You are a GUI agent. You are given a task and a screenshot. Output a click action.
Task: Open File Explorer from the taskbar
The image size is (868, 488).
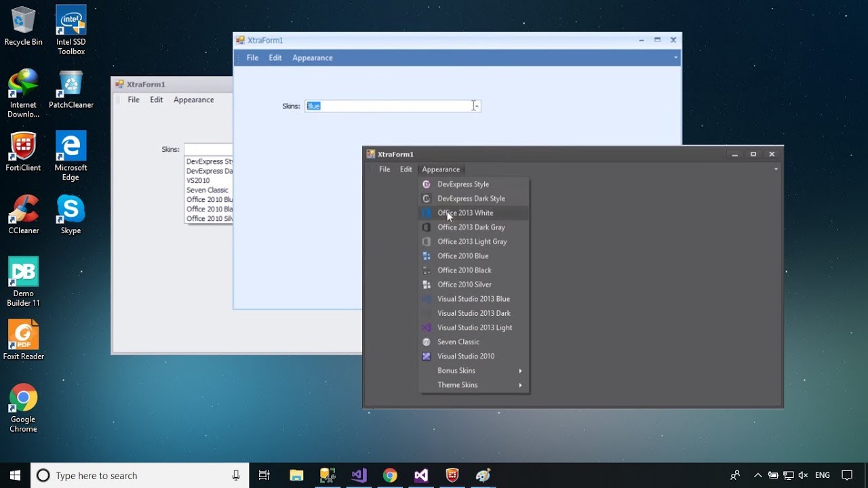(x=296, y=475)
